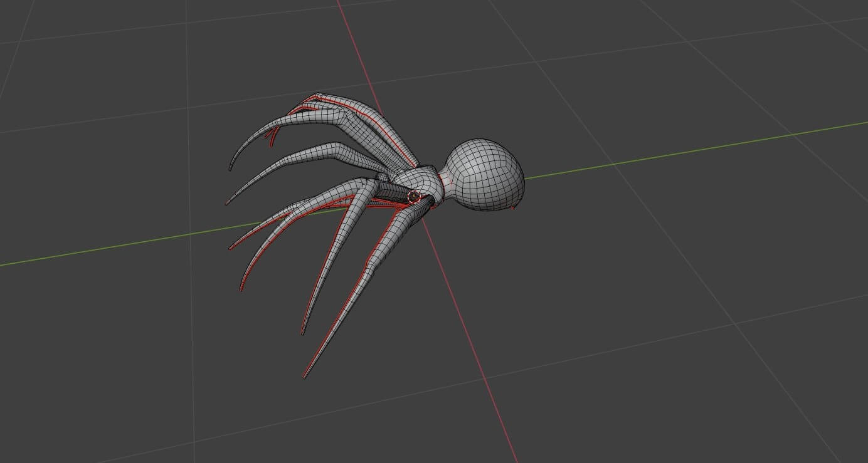Select the tip of the longest foreground leg
Viewport: 868px width, 463px height.
click(305, 376)
